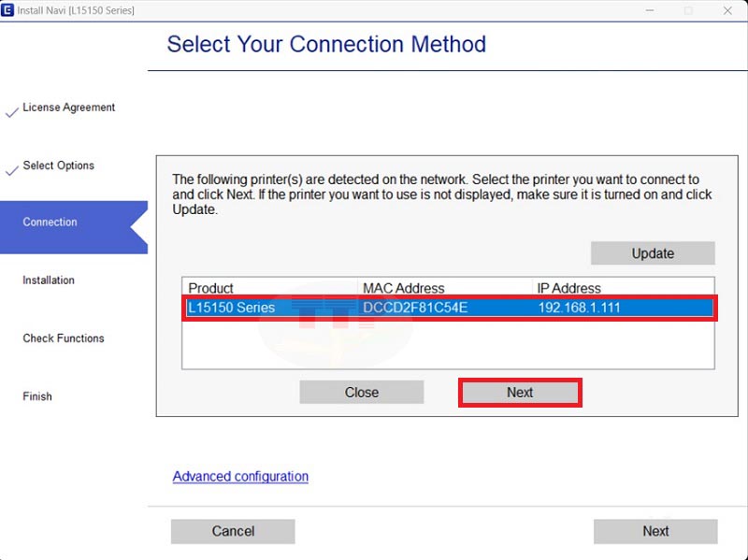Viewport: 748px width, 560px height.
Task: Go to the Select Options step
Action: click(58, 165)
